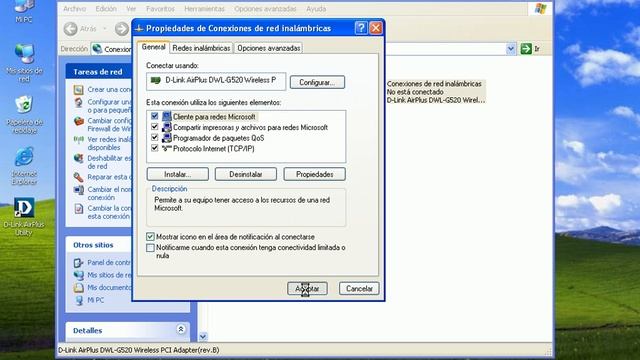Collapse the Detalles panel chevron
This screenshot has width=640, height=360.
181,329
